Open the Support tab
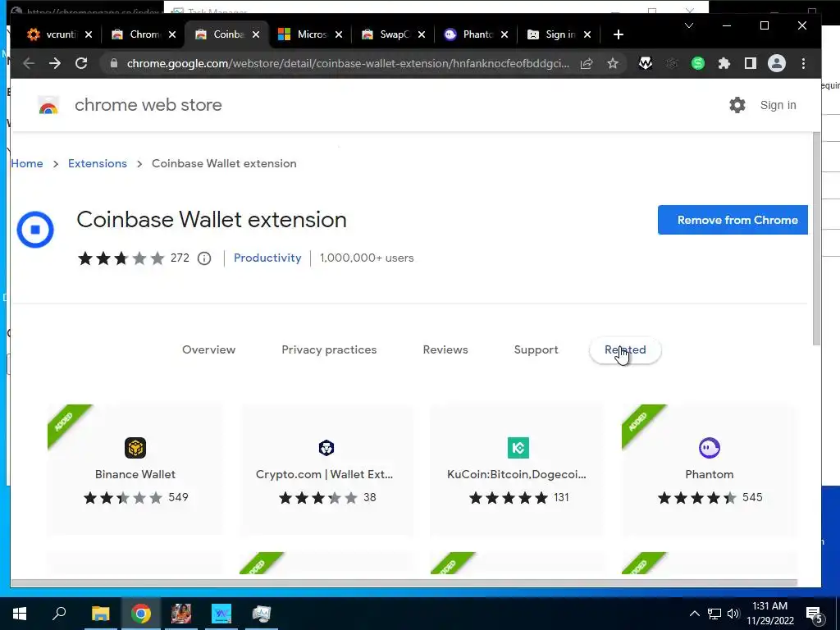840x630 pixels. coord(536,349)
